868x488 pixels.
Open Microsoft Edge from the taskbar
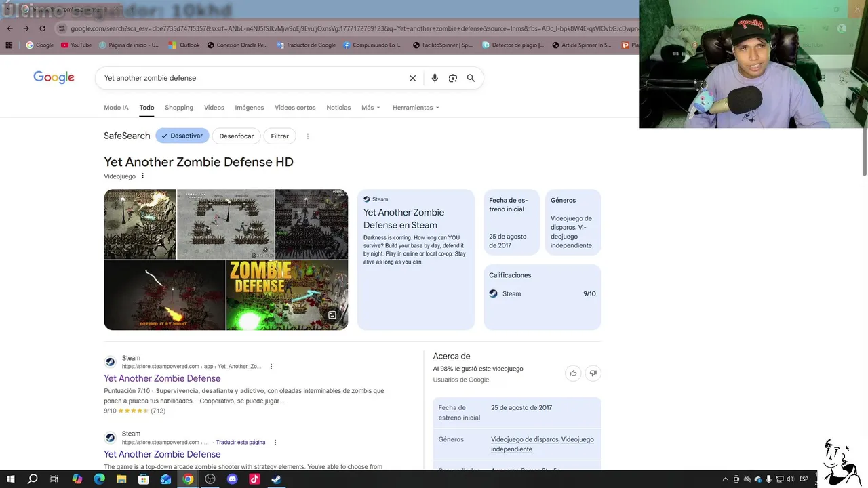(x=99, y=479)
